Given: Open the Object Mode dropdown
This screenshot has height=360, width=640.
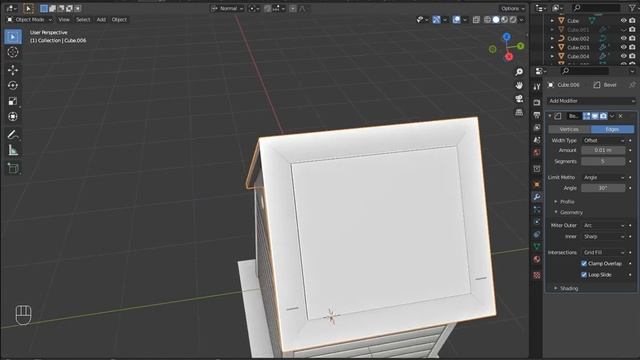Looking at the screenshot, I should tap(29, 20).
